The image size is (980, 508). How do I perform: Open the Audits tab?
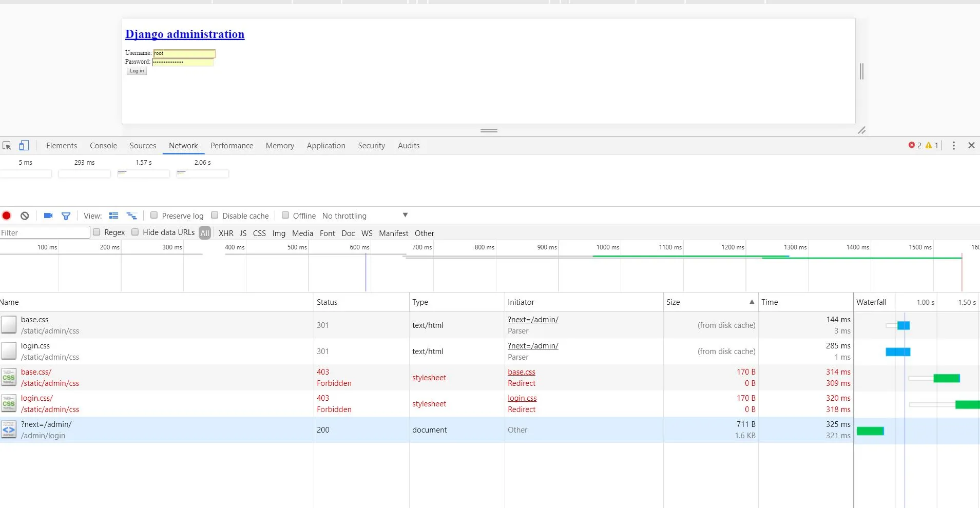(409, 146)
